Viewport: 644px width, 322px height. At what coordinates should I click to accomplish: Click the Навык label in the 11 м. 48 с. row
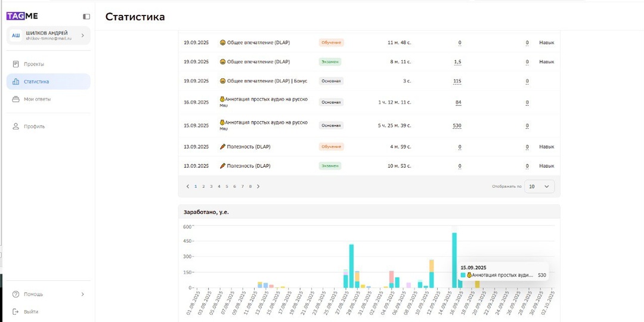click(546, 43)
